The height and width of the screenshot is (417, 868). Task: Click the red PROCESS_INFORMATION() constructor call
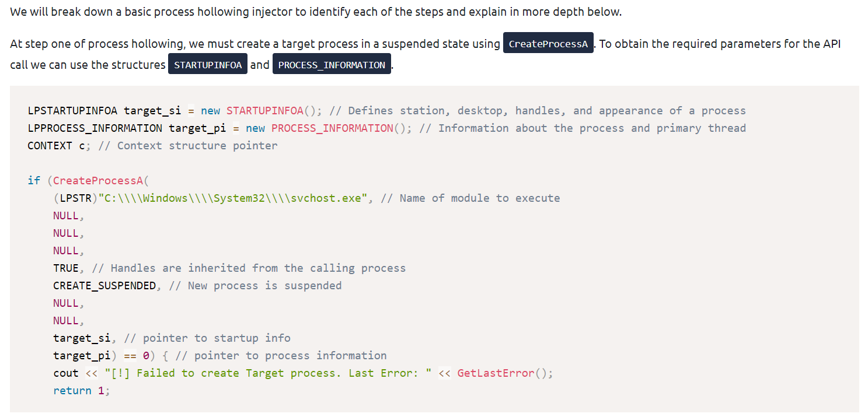(x=332, y=128)
